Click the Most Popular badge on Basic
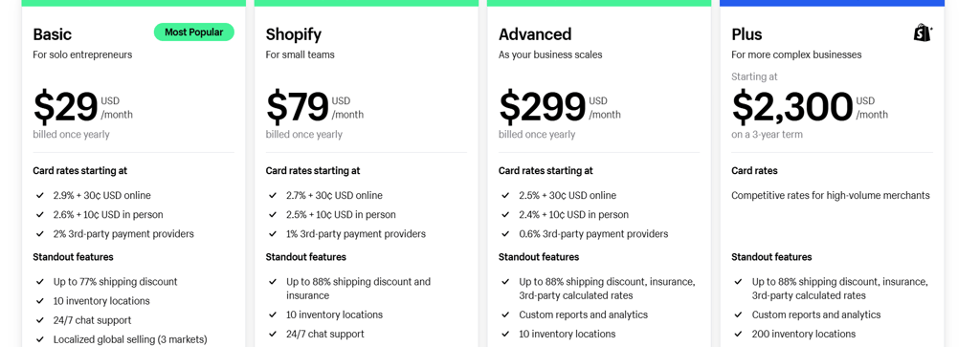The width and height of the screenshot is (980, 347). click(x=193, y=33)
